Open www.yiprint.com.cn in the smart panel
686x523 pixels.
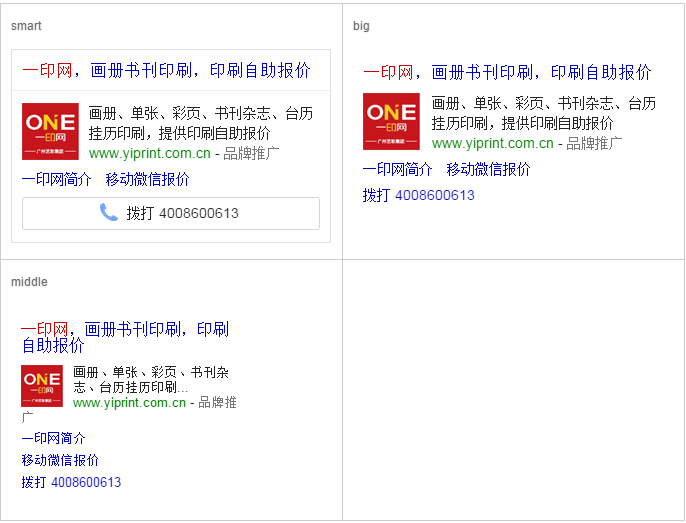click(x=150, y=154)
